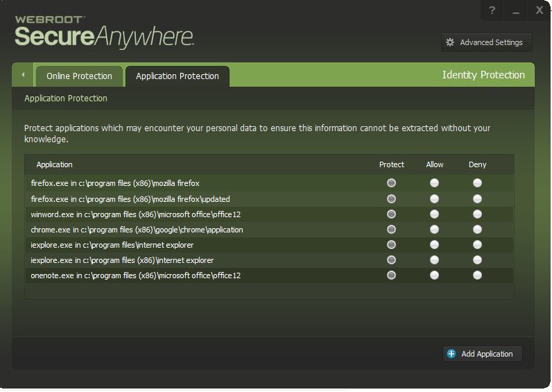Deny iexplore.exe in program files\internet explorer
The image size is (552, 392).
[x=477, y=244]
